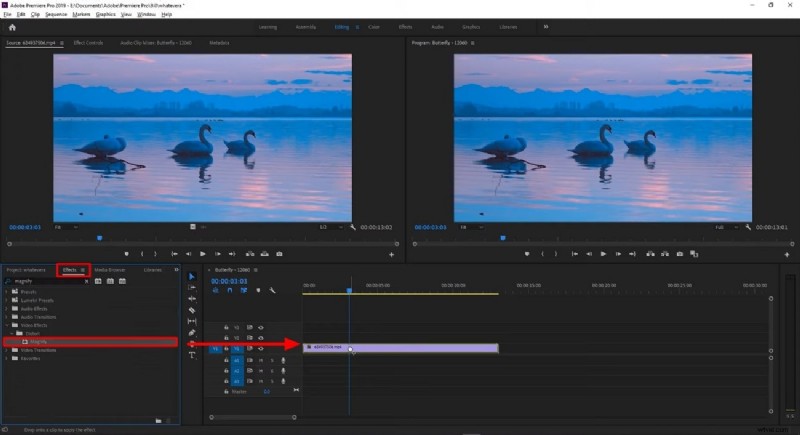Open the Sequence menu

[56, 14]
